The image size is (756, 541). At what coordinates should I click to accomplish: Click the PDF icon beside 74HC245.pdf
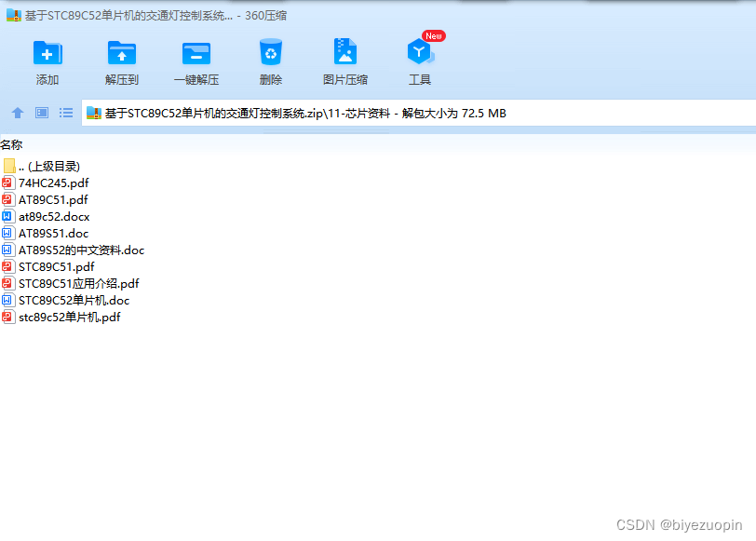tap(7, 183)
